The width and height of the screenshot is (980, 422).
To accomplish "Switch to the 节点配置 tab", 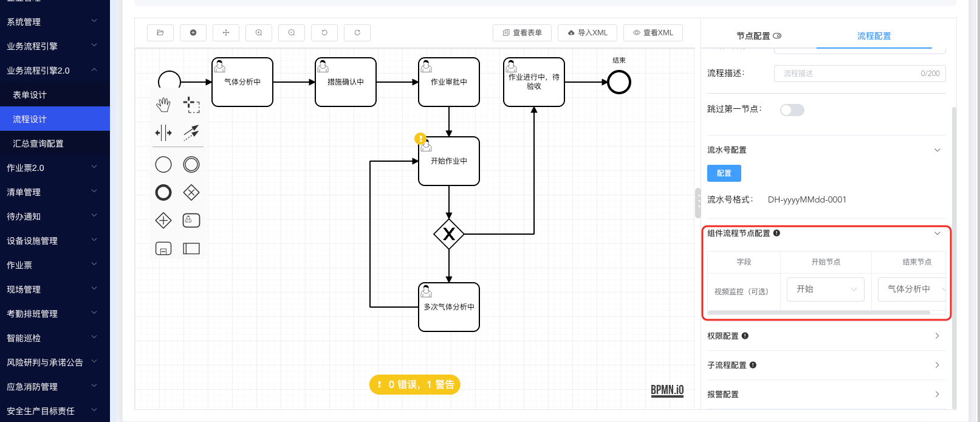I will (759, 36).
